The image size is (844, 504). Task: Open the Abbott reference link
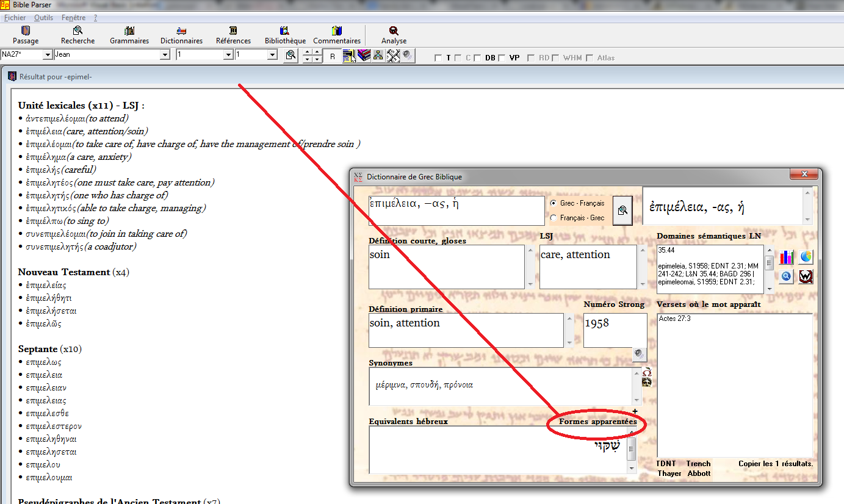(x=699, y=473)
